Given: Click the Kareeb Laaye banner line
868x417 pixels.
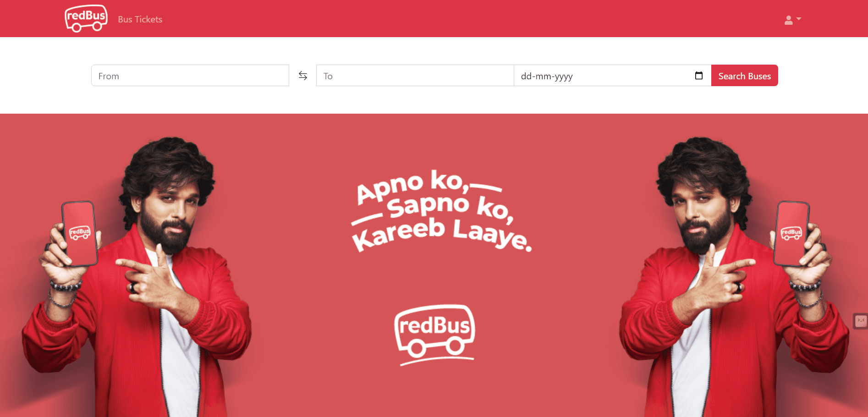Looking at the screenshot, I should coord(441,235).
